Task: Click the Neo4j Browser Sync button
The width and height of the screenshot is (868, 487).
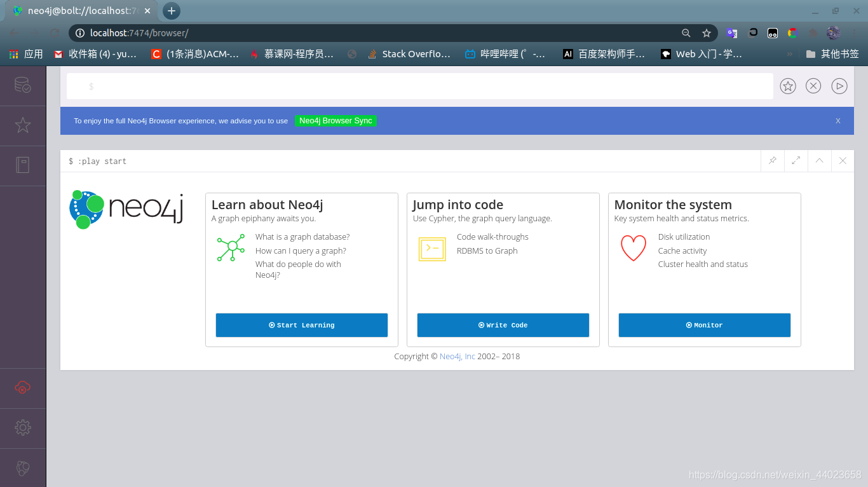Action: click(336, 121)
